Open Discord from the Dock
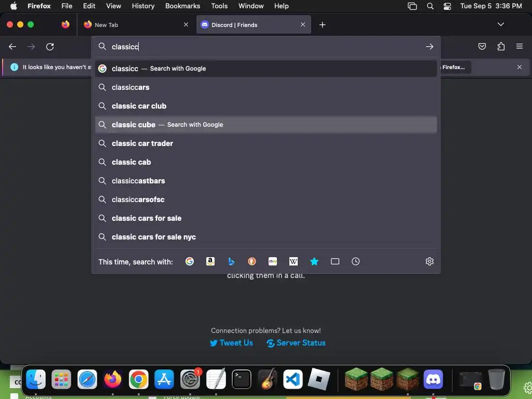 tap(433, 379)
